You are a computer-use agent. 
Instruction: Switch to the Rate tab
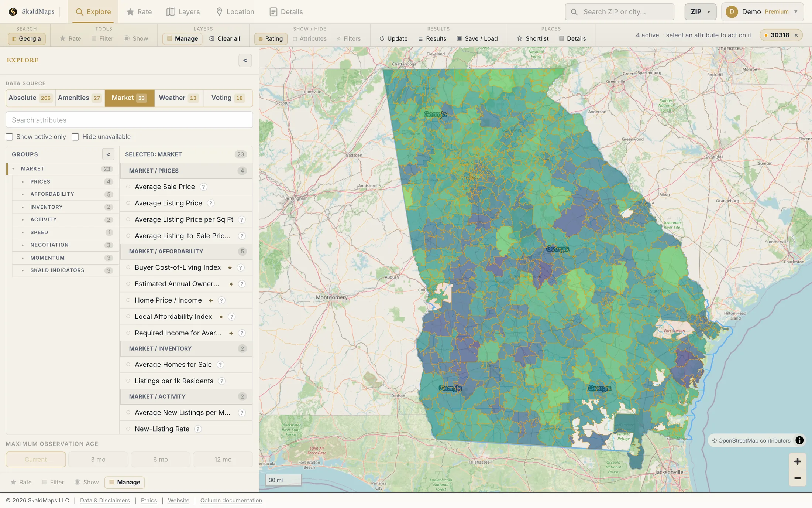coord(139,11)
